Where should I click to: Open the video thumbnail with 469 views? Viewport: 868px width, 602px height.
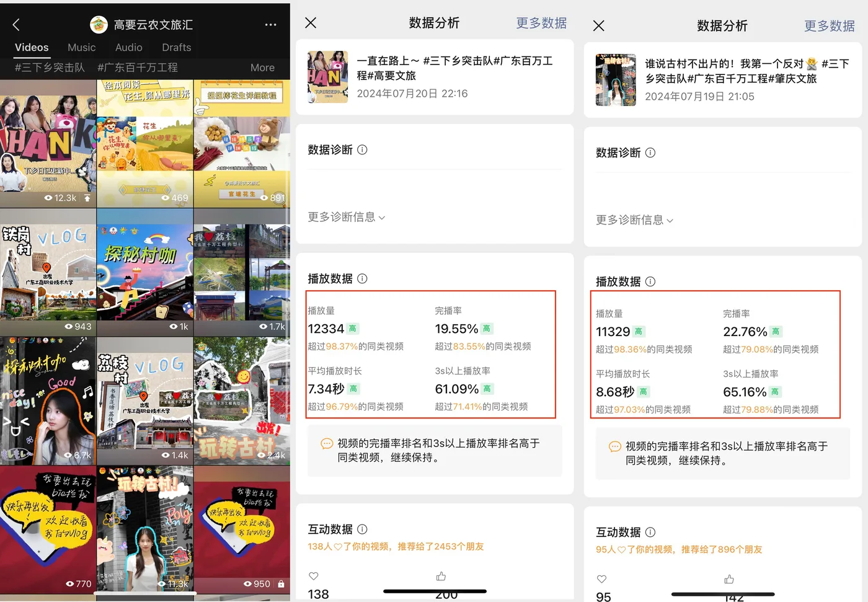coord(145,144)
